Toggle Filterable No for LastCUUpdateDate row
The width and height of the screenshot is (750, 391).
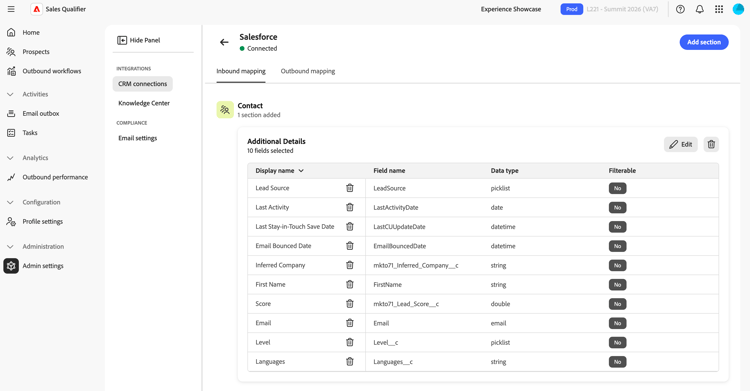618,226
